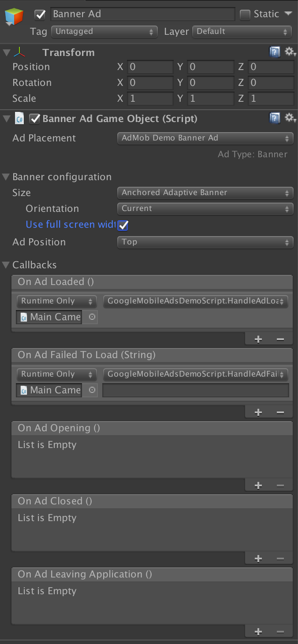Click 'List is Empty' under On Ad Closed
The height and width of the screenshot is (644, 298).
(47, 518)
